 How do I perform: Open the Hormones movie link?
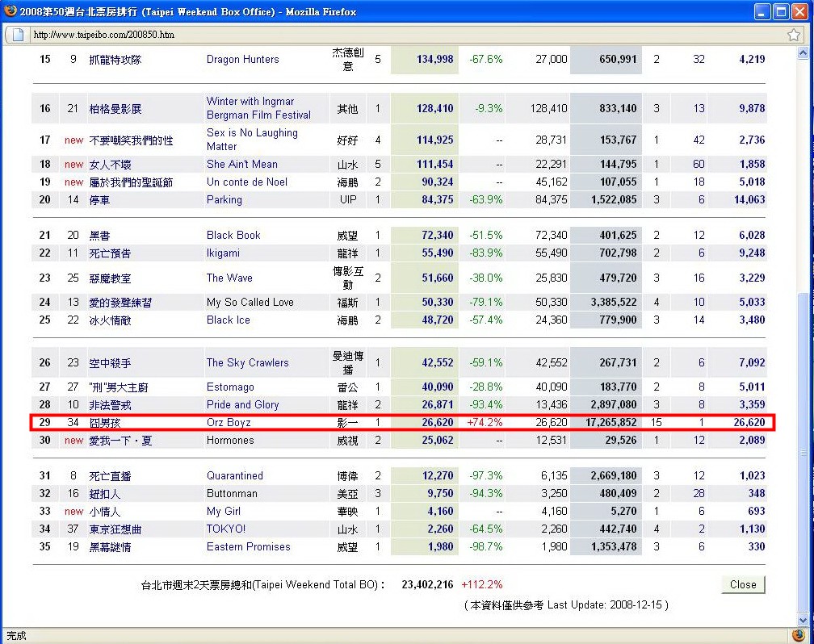(x=230, y=440)
